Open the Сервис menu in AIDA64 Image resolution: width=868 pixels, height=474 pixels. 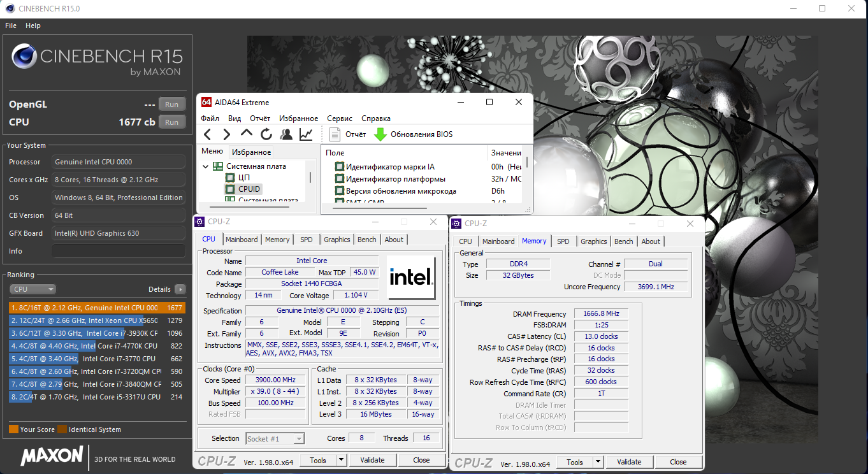pos(339,118)
